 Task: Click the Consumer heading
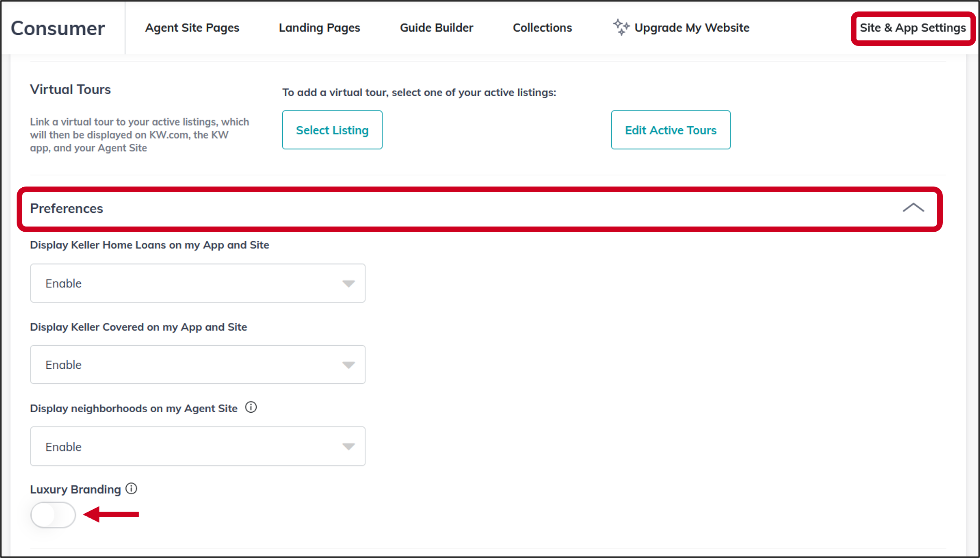tap(58, 29)
